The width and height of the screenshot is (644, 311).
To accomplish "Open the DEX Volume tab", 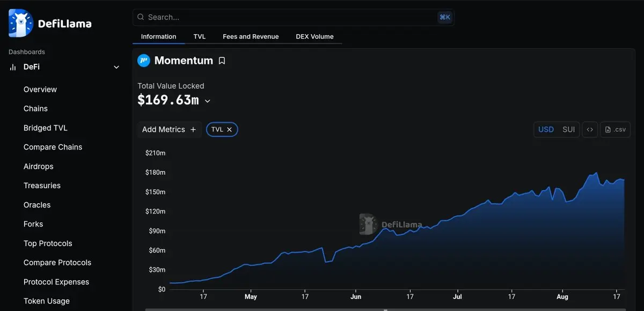I will click(314, 36).
